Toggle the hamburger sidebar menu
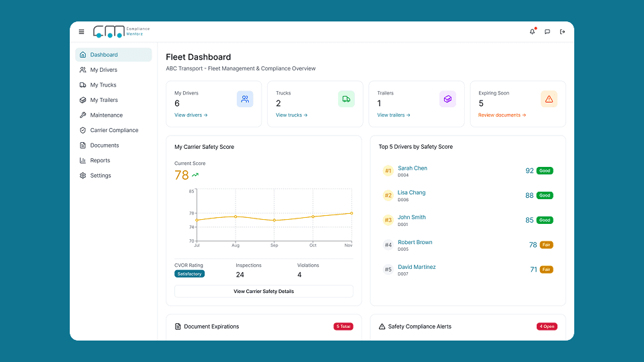Viewport: 644px width, 362px height. (x=82, y=32)
